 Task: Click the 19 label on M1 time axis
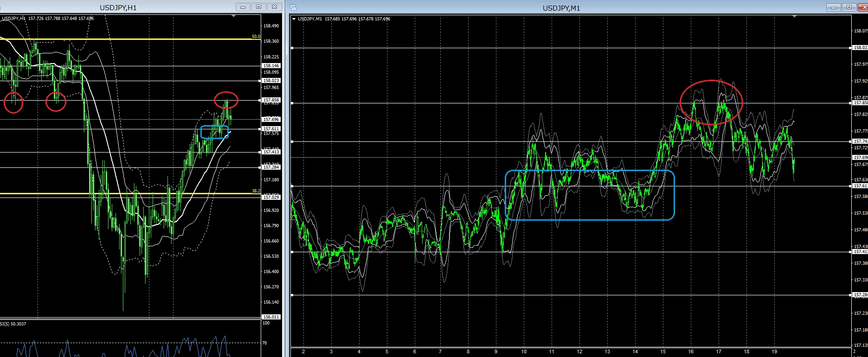(x=774, y=351)
